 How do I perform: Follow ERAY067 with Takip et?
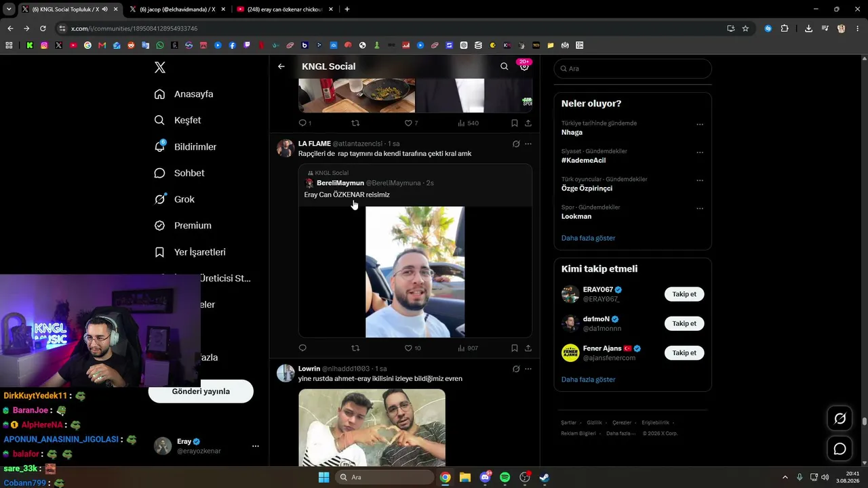pos(684,294)
